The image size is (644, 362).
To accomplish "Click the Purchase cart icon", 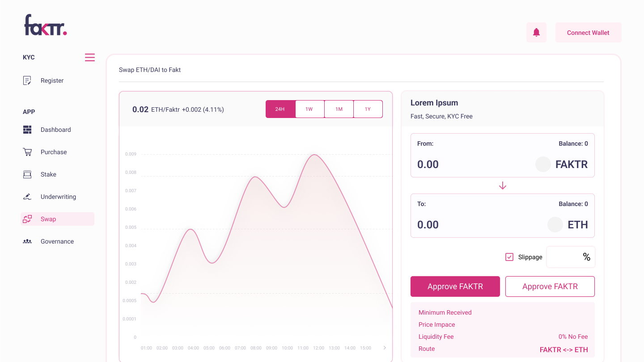I will [x=27, y=152].
